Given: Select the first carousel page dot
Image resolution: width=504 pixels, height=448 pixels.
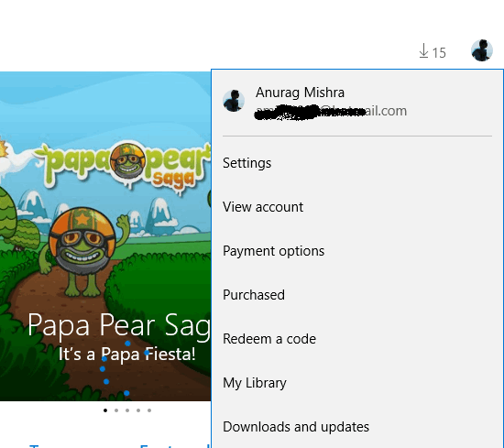Looking at the screenshot, I should (x=105, y=410).
